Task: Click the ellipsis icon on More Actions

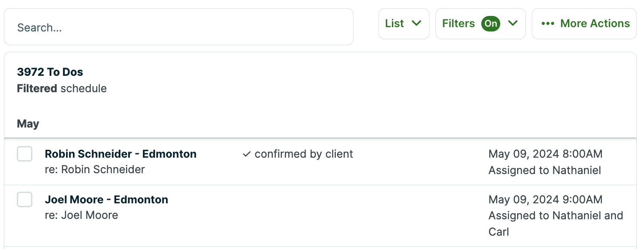Action: tap(548, 24)
